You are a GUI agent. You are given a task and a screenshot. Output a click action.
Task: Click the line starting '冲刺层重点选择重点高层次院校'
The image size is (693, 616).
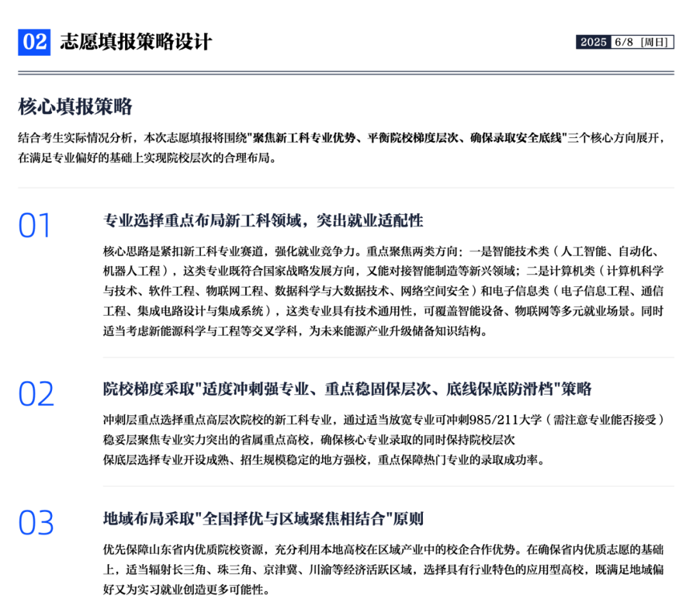pyautogui.click(x=383, y=420)
